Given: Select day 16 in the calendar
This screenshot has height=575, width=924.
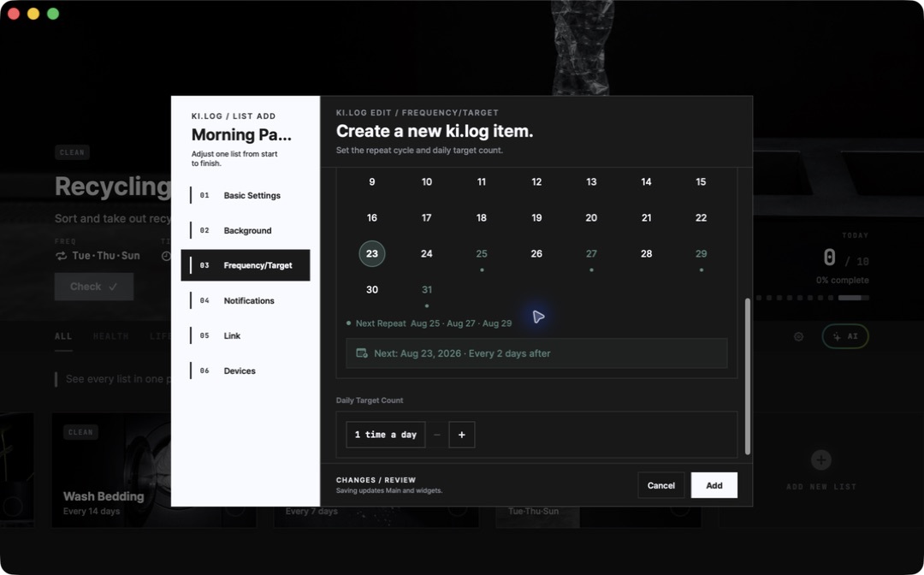Looking at the screenshot, I should [x=372, y=218].
